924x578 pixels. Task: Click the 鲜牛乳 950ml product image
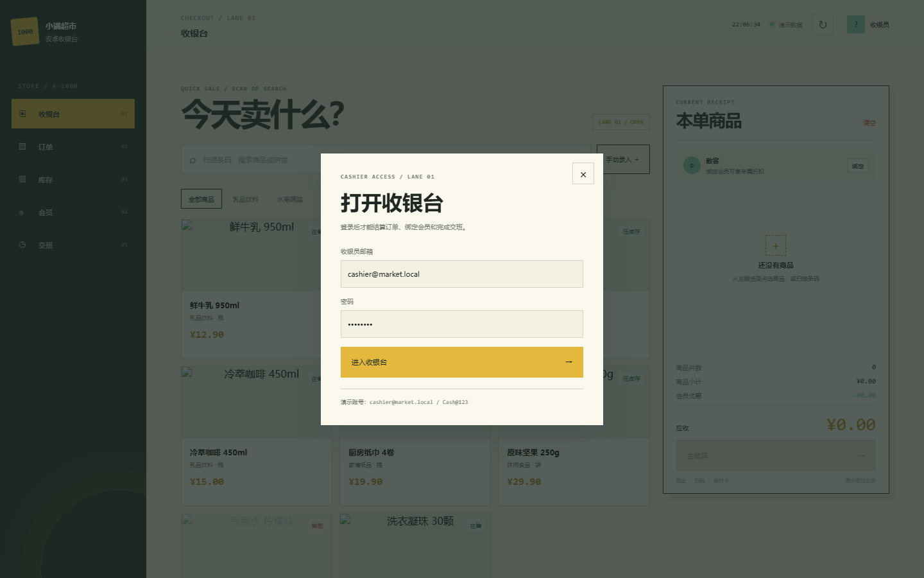tap(256, 255)
